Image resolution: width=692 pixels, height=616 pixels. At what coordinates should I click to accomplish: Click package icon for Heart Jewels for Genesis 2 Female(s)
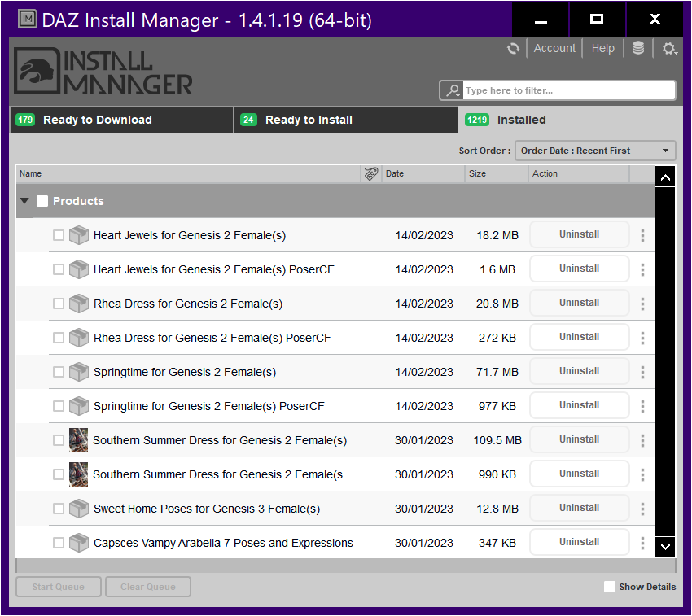(x=79, y=235)
